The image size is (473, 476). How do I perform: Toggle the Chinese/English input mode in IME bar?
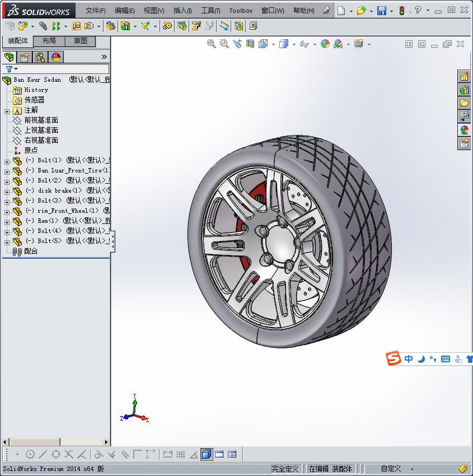coord(409,359)
